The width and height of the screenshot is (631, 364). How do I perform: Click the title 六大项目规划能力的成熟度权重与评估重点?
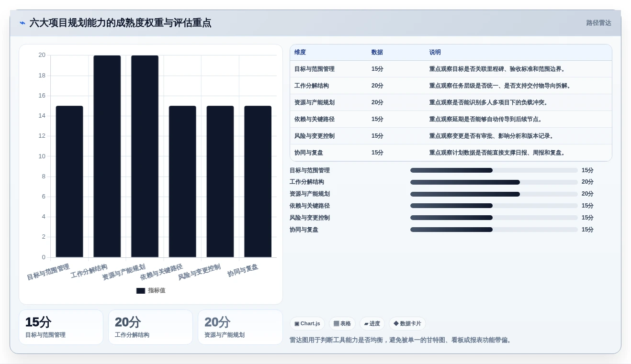[120, 23]
